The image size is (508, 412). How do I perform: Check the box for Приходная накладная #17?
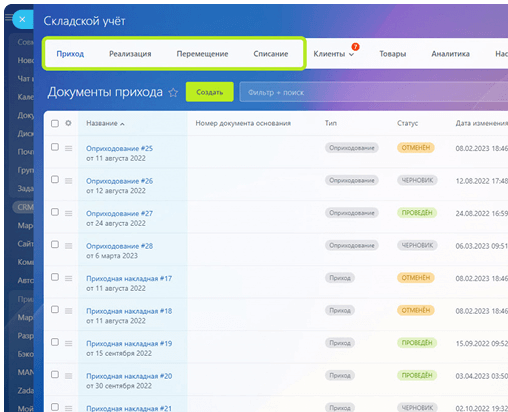point(55,277)
